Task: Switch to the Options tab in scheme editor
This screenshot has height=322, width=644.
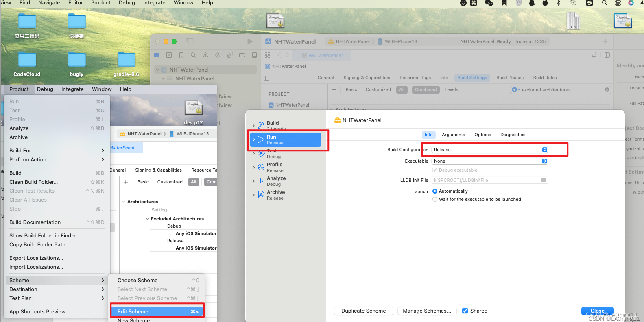Action: 482,135
